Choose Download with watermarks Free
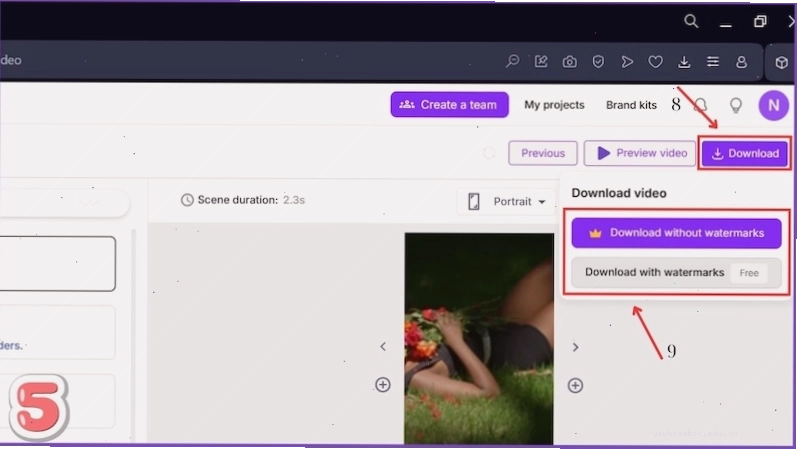Viewport: 797px width, 450px height. tap(676, 273)
